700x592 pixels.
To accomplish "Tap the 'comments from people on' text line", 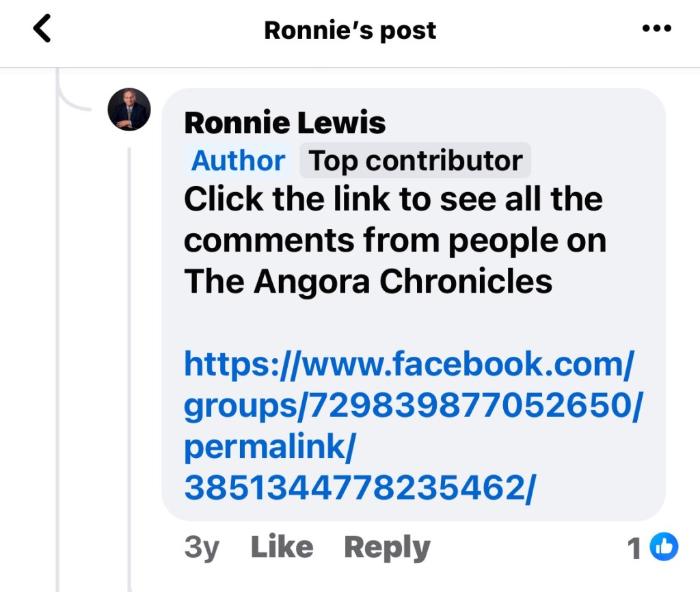I will pyautogui.click(x=395, y=240).
